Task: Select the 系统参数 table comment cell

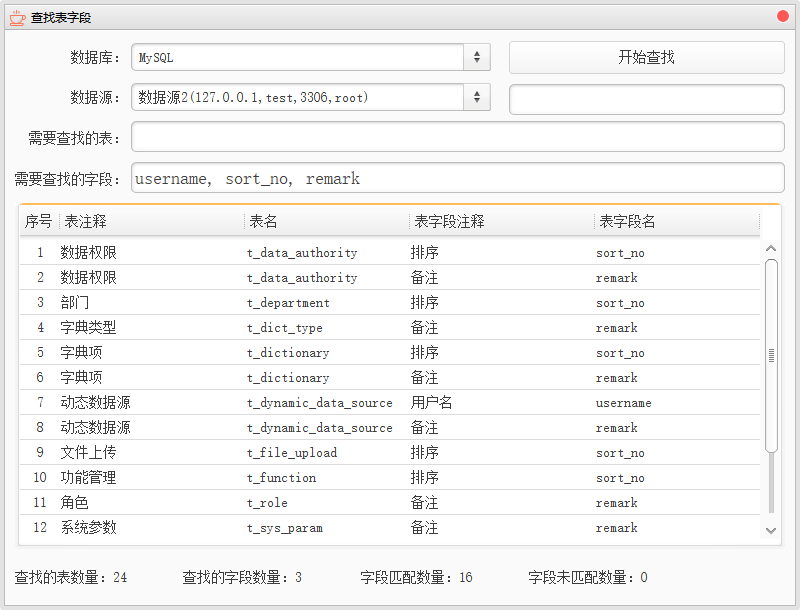Action: 88,527
